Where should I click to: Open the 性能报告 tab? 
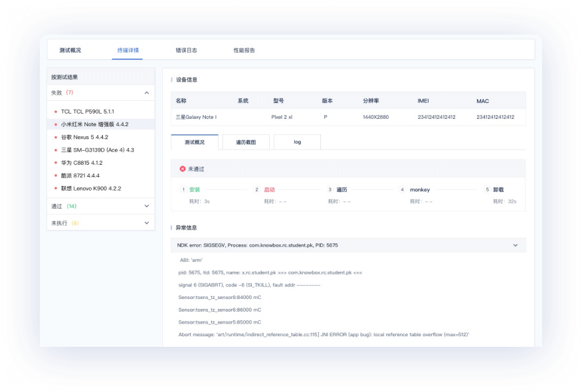pyautogui.click(x=244, y=50)
